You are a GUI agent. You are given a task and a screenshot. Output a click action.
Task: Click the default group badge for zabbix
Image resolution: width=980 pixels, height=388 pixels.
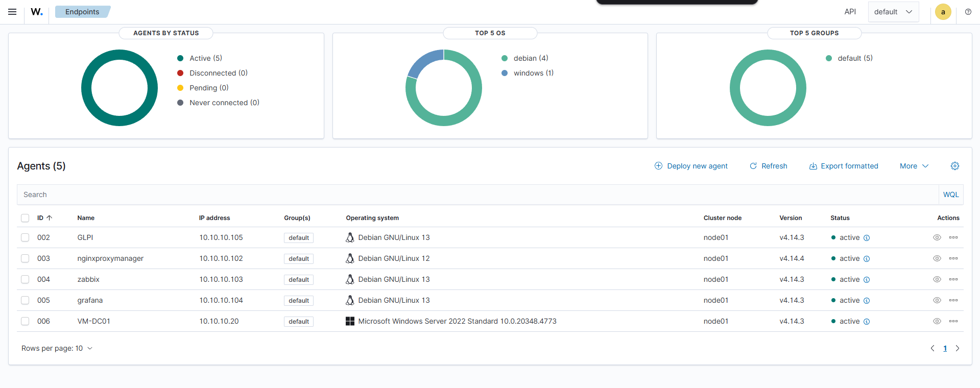coord(299,280)
